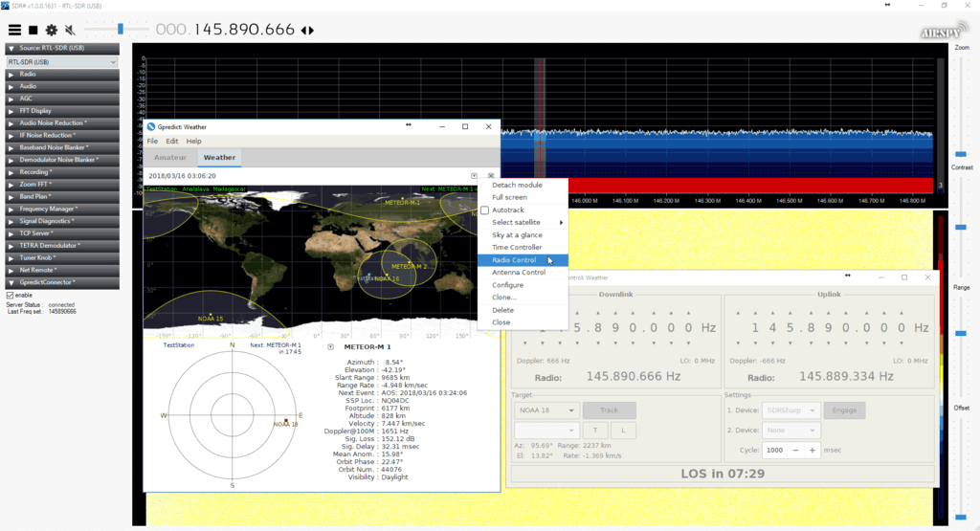Expand the Audio panel

click(62, 86)
